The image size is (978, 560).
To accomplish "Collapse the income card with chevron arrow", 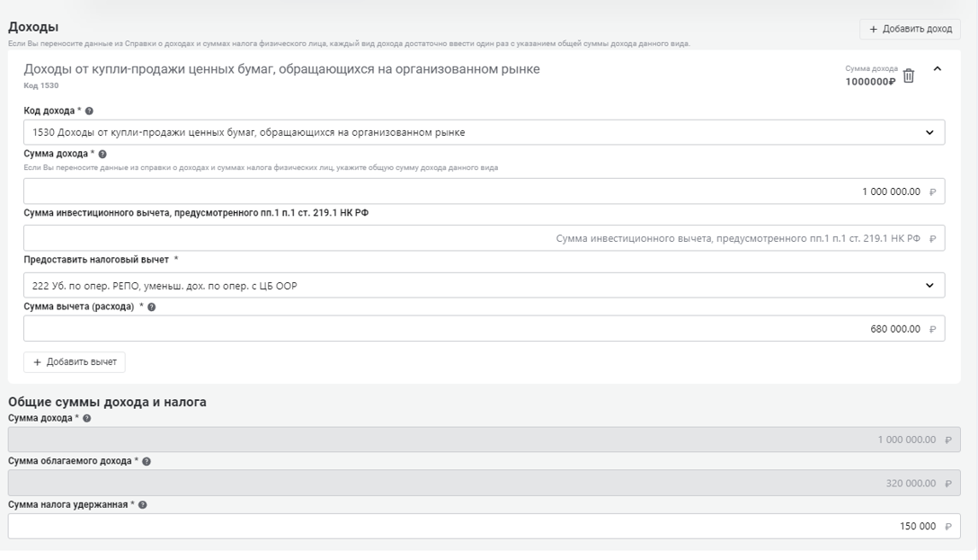I will pyautogui.click(x=938, y=69).
